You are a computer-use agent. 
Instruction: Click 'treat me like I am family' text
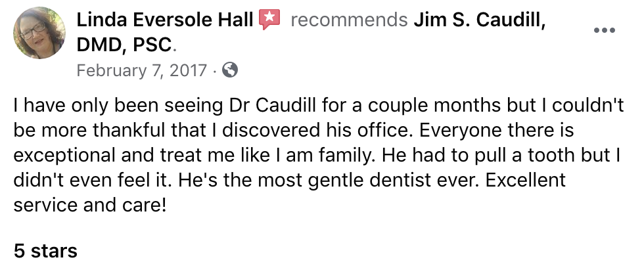coord(242,154)
